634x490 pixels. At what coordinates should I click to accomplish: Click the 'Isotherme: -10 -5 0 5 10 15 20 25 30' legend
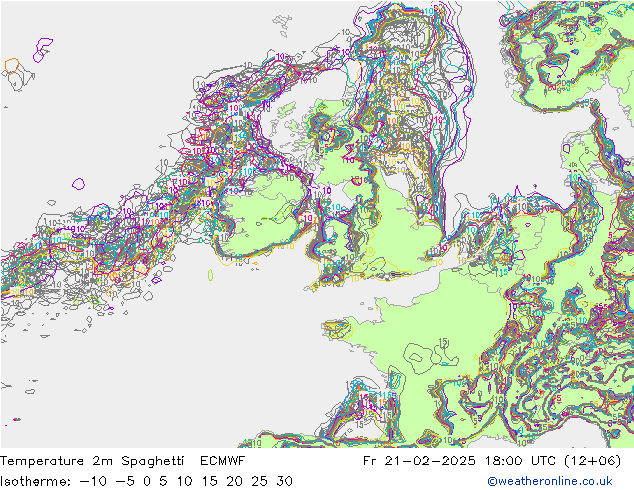click(146, 481)
